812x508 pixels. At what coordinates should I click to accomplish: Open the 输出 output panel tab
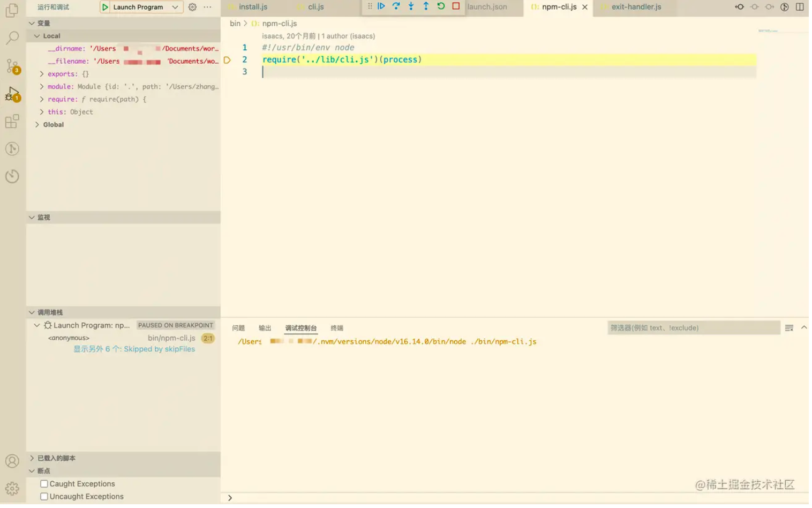(265, 328)
